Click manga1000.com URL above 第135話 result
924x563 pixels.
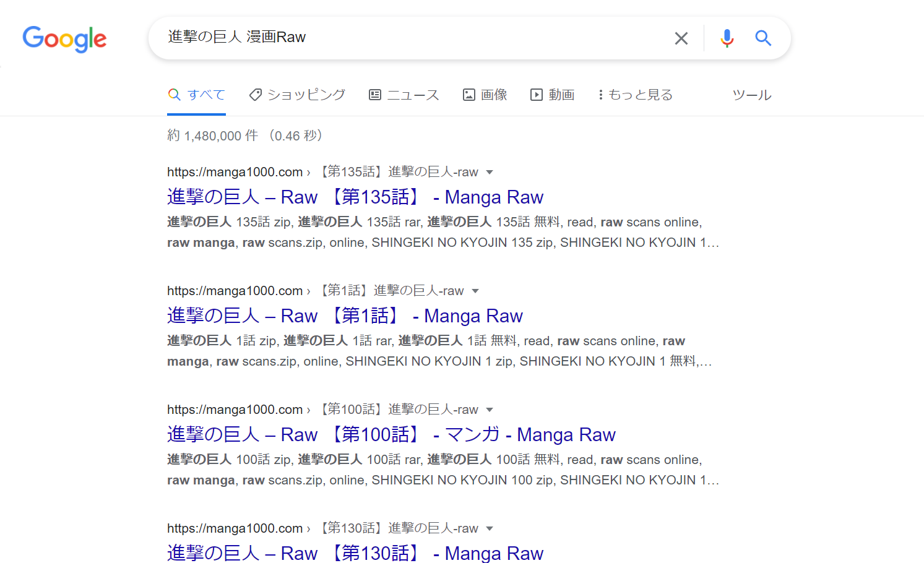click(x=235, y=172)
